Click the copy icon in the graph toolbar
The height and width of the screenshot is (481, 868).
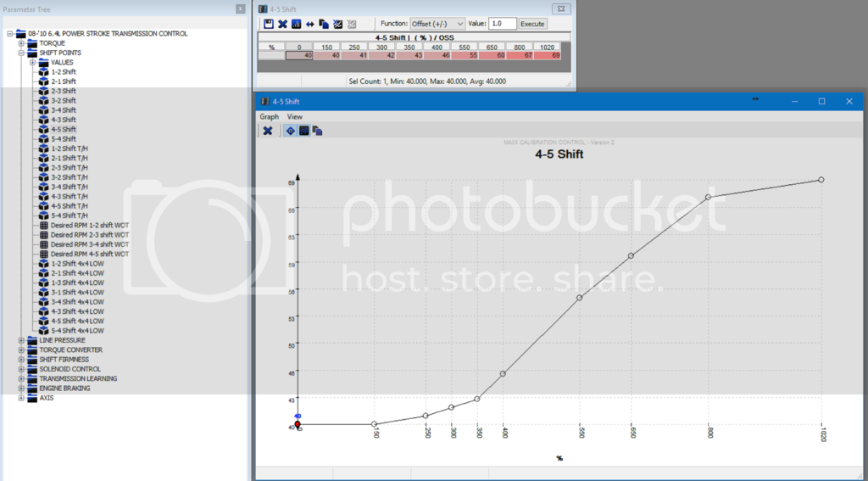click(317, 131)
